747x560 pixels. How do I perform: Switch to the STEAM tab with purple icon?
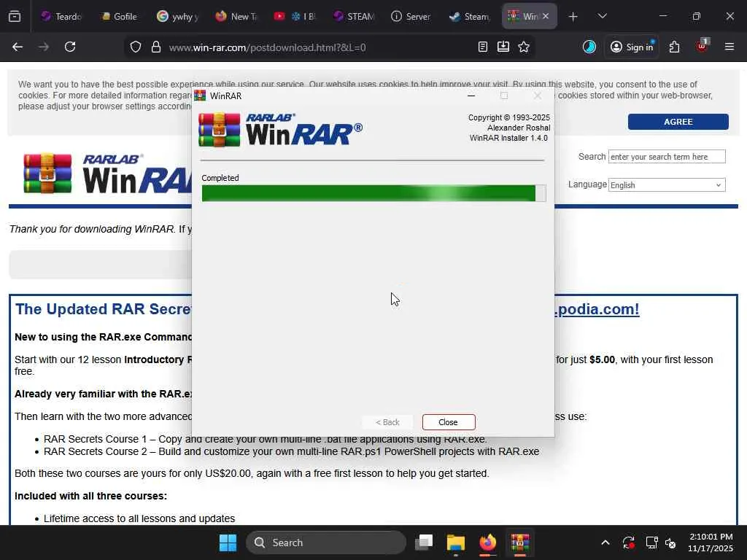[x=354, y=16]
